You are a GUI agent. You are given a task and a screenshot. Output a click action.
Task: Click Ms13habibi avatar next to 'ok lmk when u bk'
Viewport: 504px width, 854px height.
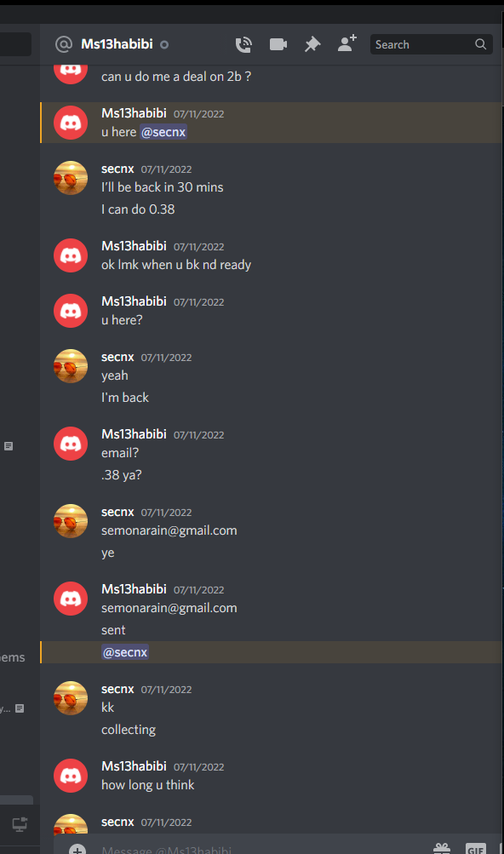71,255
